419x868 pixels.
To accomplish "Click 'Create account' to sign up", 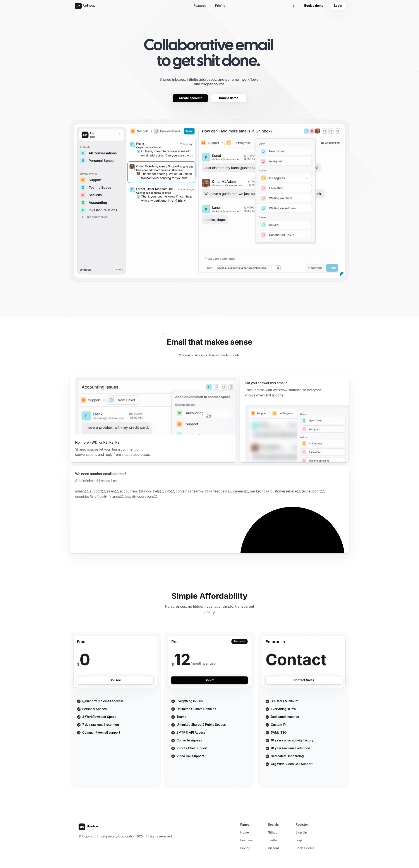I will (x=190, y=98).
